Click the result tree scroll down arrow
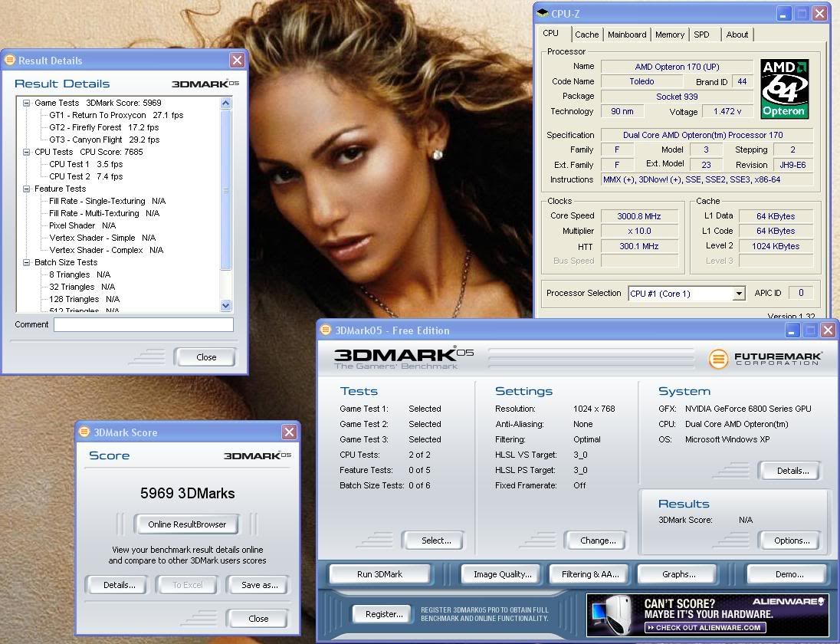Image resolution: width=840 pixels, height=644 pixels. tap(225, 305)
